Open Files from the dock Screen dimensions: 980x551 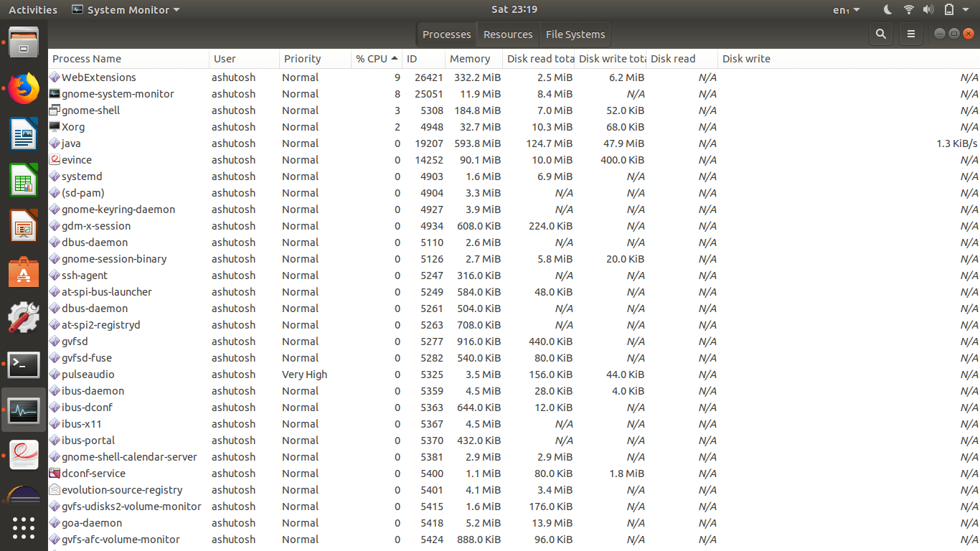tap(24, 42)
